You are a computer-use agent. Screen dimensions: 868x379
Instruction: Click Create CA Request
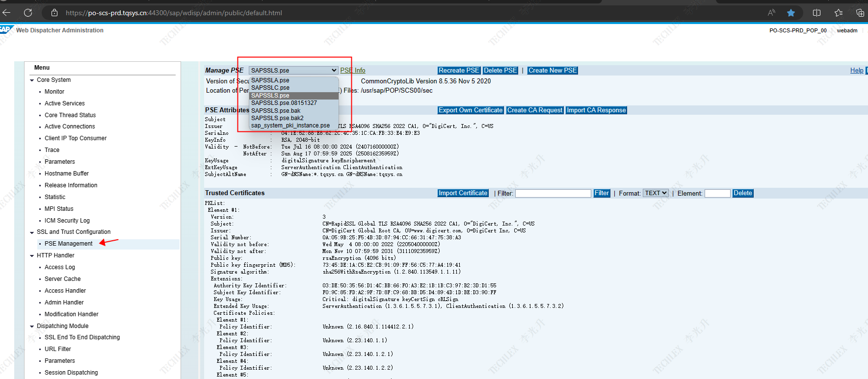[x=535, y=110]
